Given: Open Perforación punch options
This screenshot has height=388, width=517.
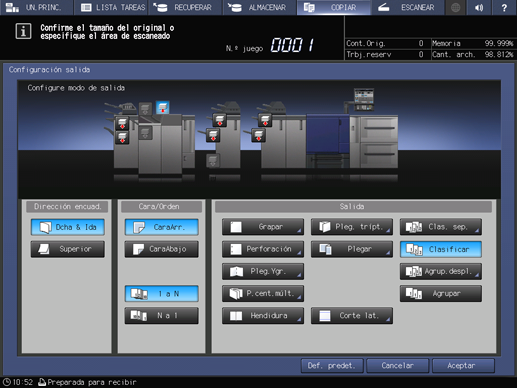Looking at the screenshot, I should (263, 249).
